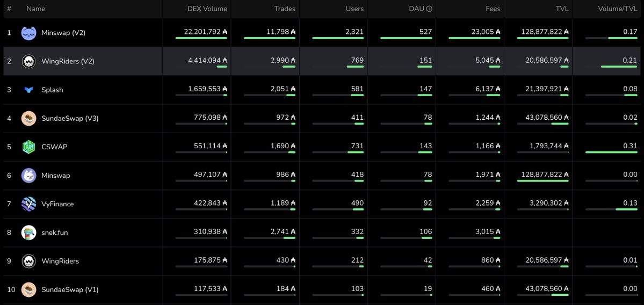Sort by Users column header
This screenshot has height=305, width=644.
[x=354, y=9]
